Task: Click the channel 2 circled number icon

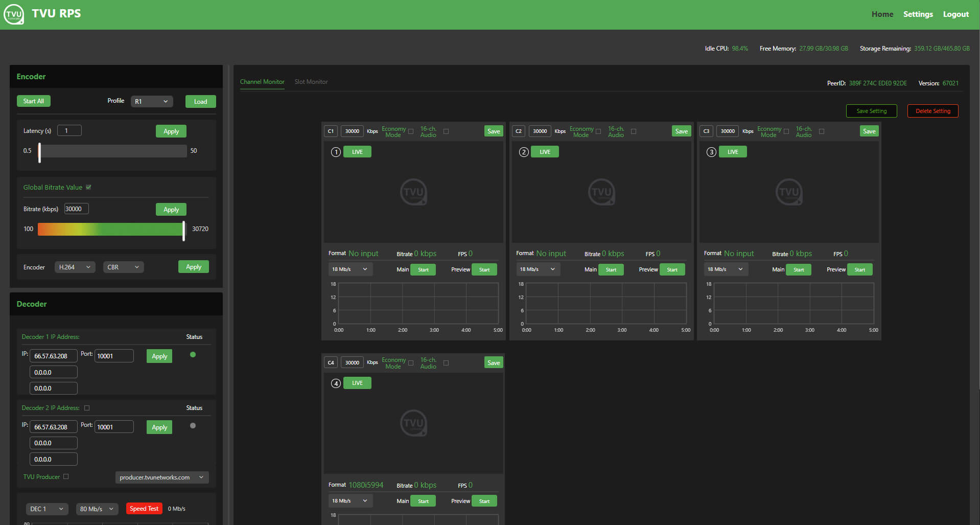Action: 524,152
